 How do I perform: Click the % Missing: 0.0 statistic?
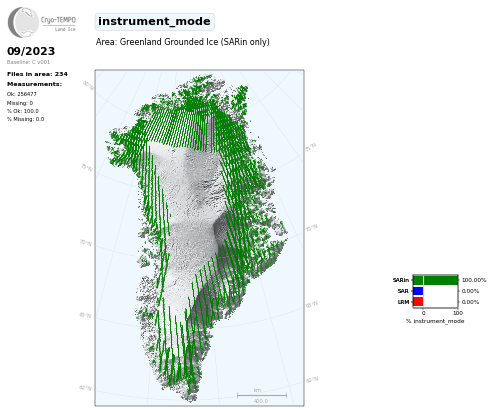point(25,119)
